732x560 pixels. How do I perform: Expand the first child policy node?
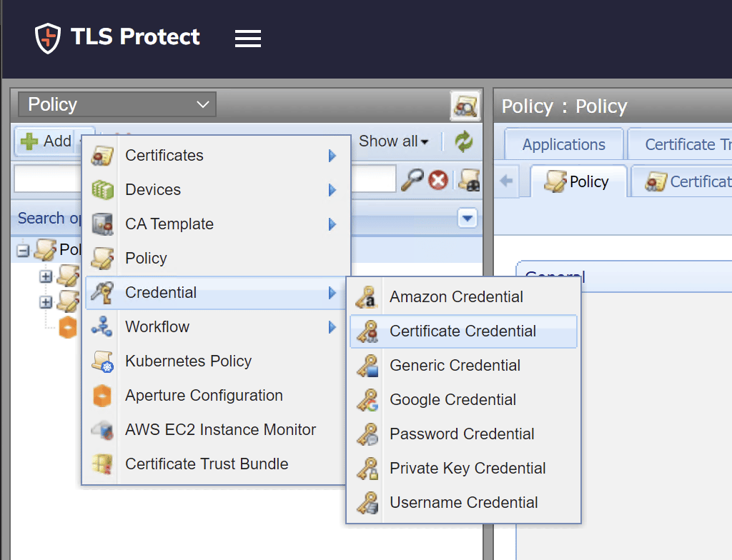45,276
